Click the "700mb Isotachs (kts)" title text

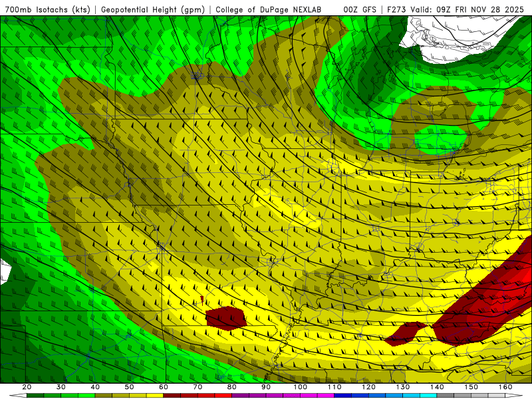point(47,9)
